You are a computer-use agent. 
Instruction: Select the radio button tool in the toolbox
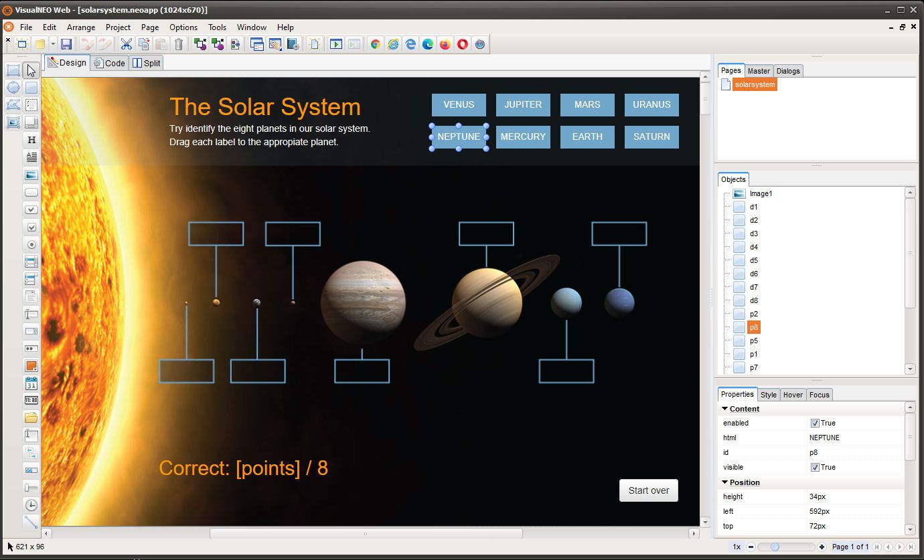31,244
